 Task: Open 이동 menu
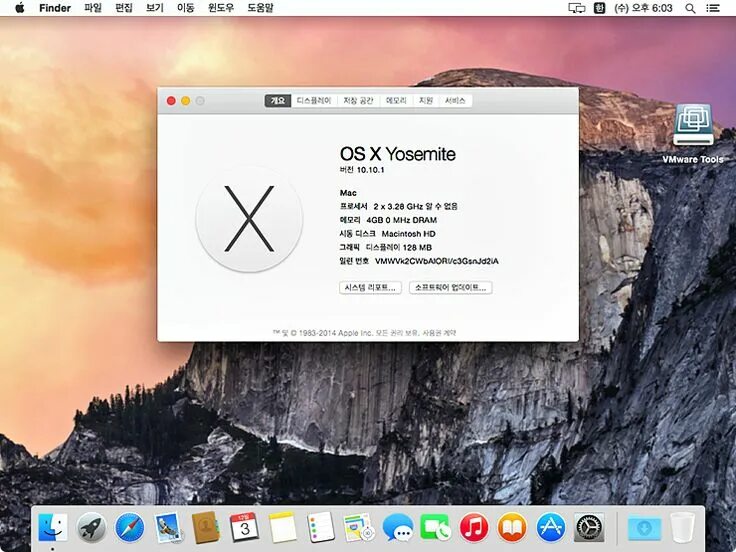[x=185, y=8]
